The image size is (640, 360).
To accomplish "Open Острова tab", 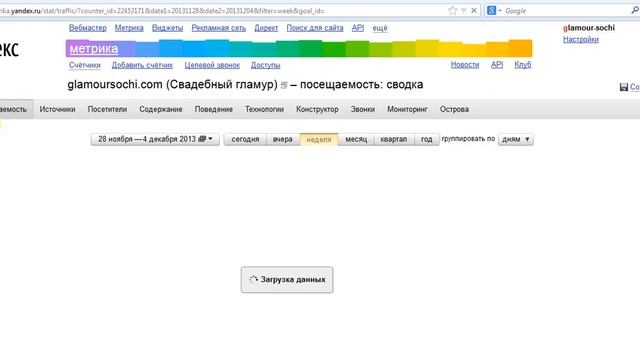I will [454, 109].
